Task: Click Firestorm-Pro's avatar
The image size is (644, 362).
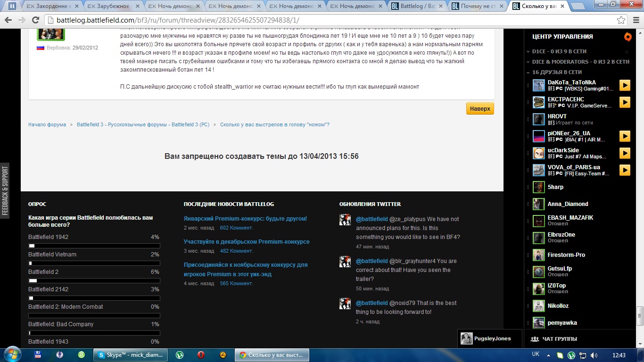Action: (x=539, y=255)
